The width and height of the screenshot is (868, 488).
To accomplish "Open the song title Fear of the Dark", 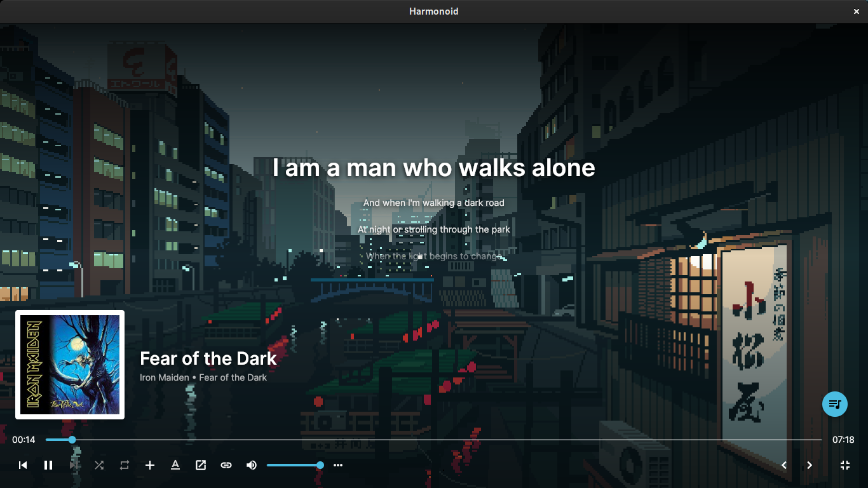I will pyautogui.click(x=208, y=358).
